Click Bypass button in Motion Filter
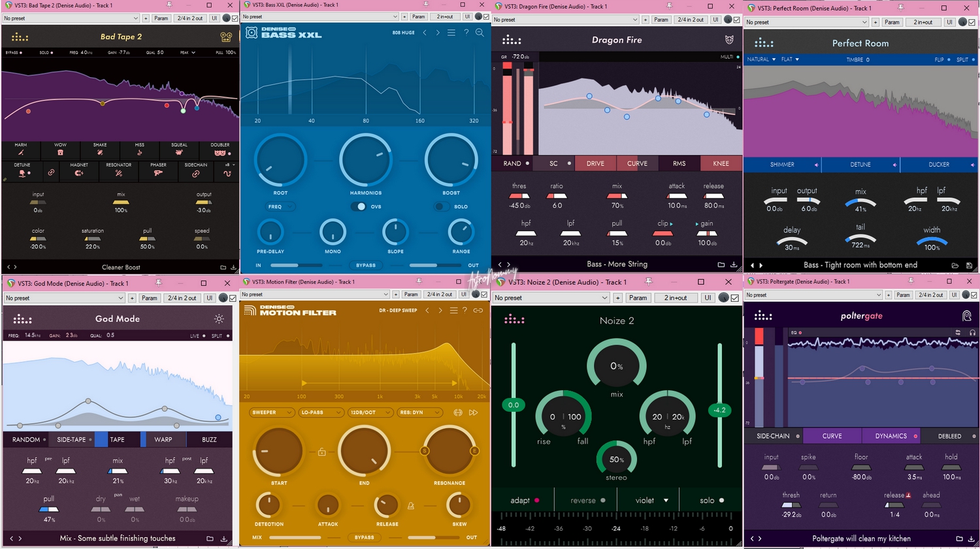This screenshot has width=980, height=549. [x=364, y=537]
